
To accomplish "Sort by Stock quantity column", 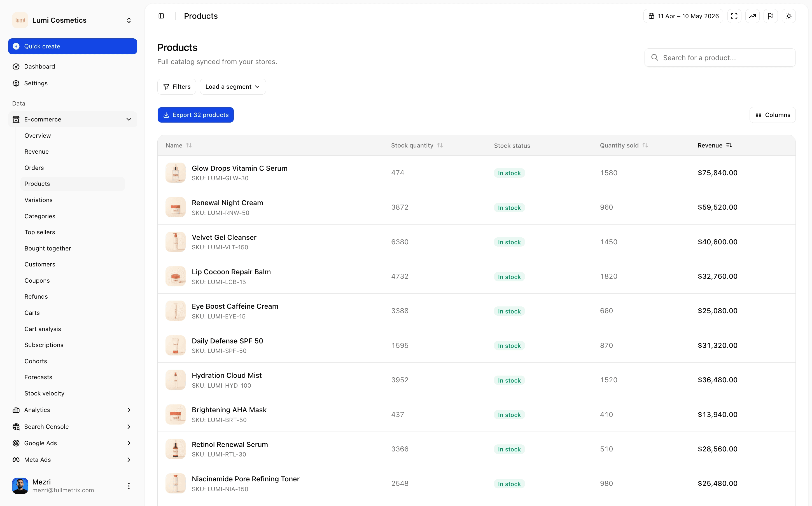I will click(x=417, y=145).
